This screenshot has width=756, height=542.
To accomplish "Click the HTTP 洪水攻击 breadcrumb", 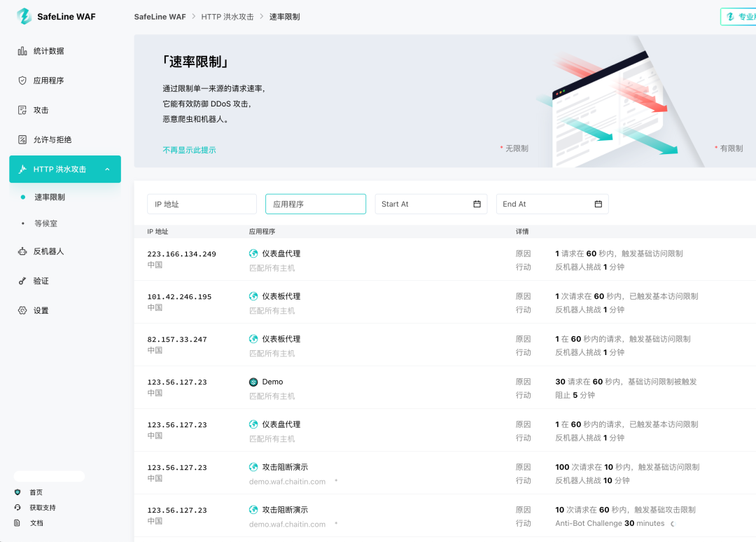I will pos(227,17).
